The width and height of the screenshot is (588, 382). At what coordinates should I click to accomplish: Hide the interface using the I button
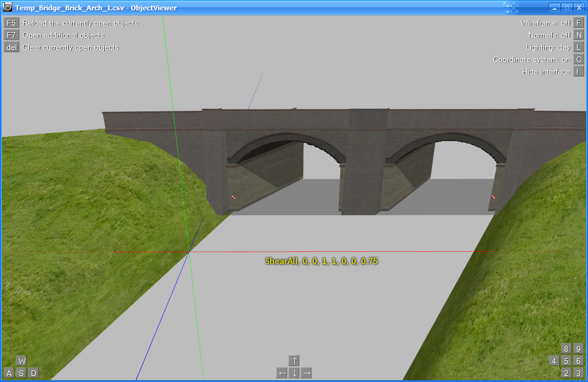[x=579, y=72]
